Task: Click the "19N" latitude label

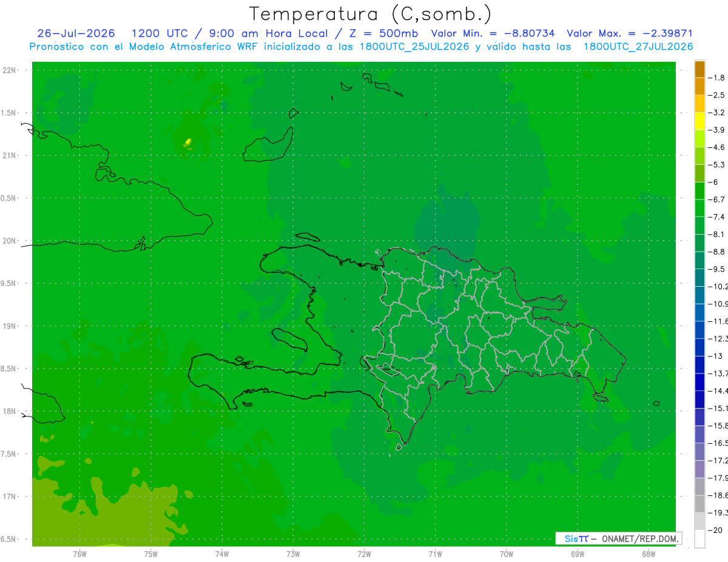Action: point(8,326)
